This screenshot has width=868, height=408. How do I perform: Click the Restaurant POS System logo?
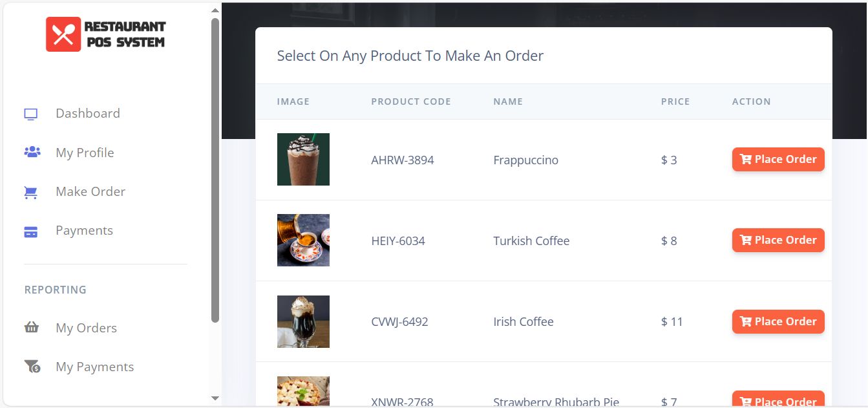[105, 34]
